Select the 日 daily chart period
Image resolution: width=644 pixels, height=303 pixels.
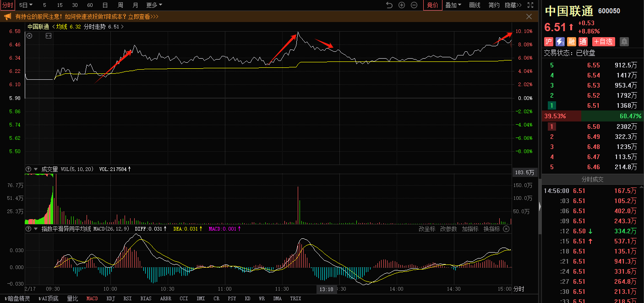(x=105, y=5)
